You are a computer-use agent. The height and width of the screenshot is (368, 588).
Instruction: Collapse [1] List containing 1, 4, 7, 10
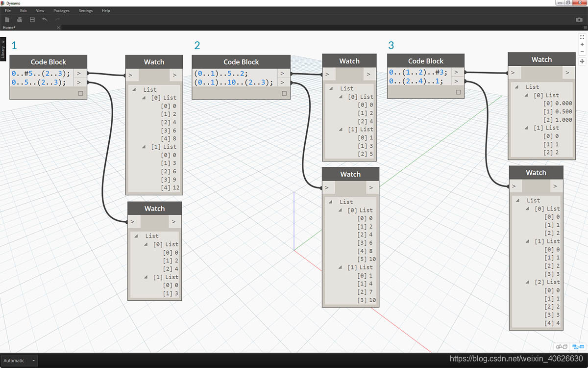340,267
